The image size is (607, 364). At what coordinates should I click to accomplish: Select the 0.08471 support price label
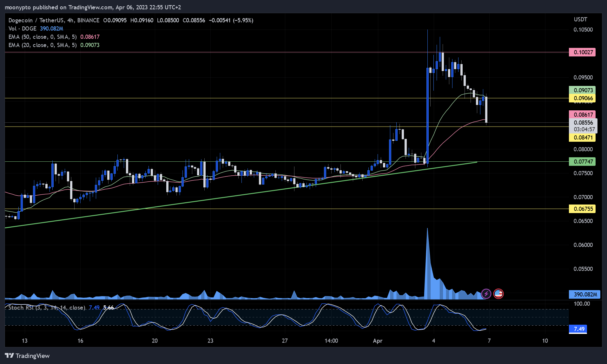coord(582,137)
